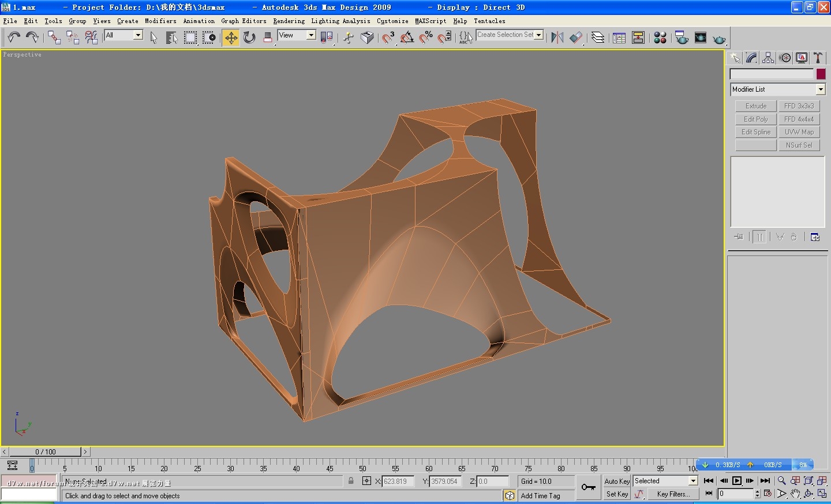
Task: Click the Redo arrow icon
Action: (32, 37)
